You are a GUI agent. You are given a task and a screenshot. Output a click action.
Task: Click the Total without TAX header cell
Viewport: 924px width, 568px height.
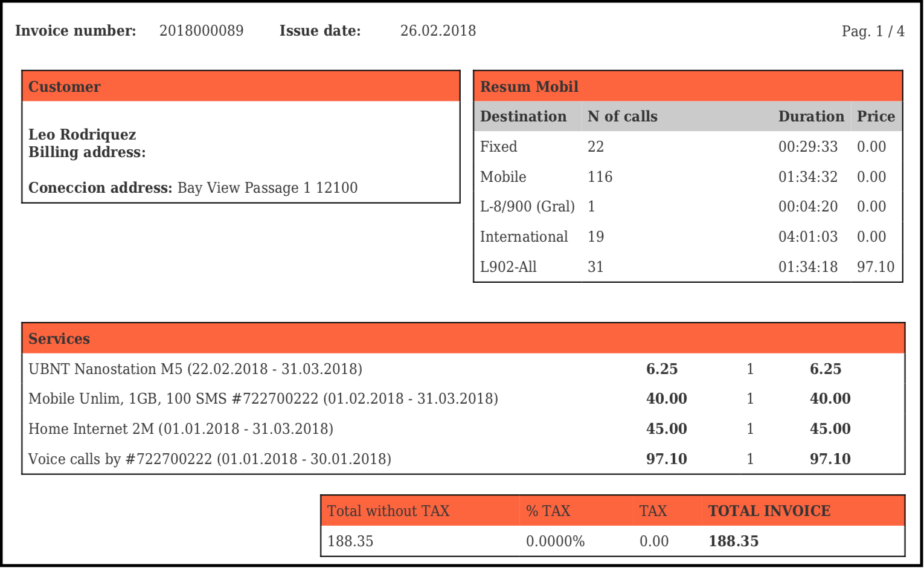[x=388, y=511]
